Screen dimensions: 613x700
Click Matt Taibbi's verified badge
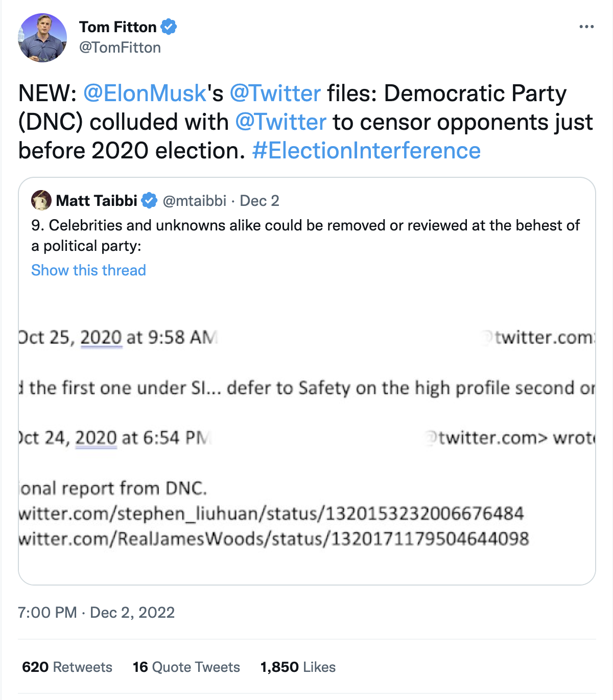(149, 201)
